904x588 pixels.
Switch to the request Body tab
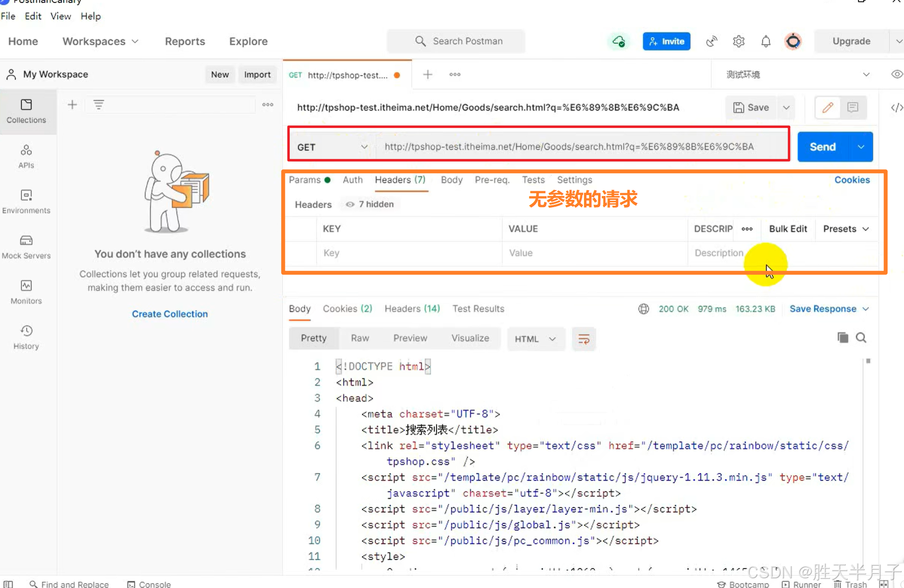452,180
